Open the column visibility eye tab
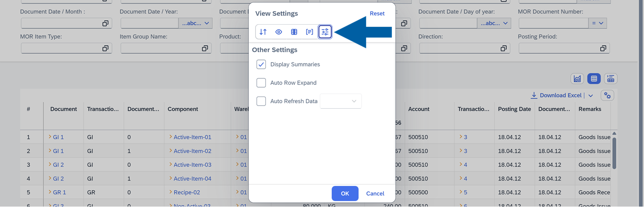The height and width of the screenshot is (207, 644). (278, 32)
